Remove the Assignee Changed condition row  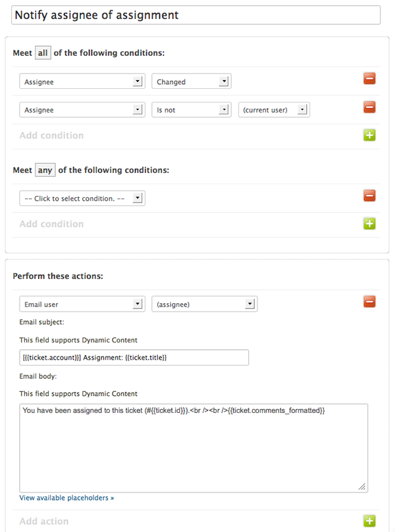click(x=369, y=79)
